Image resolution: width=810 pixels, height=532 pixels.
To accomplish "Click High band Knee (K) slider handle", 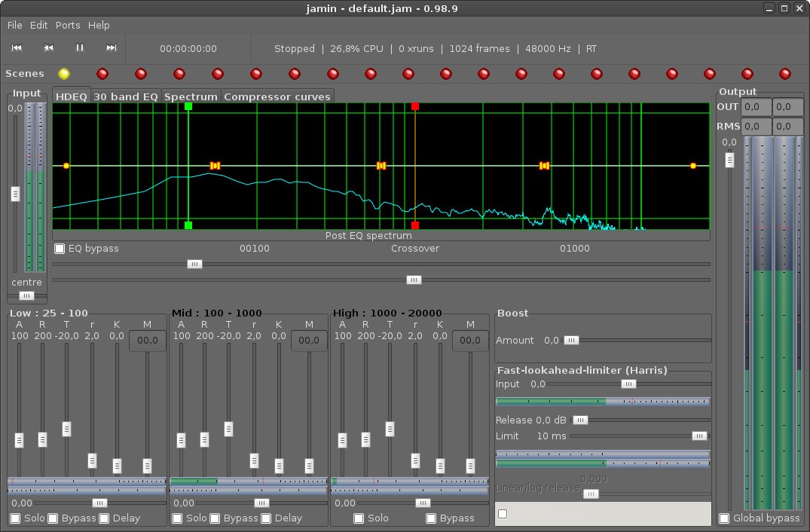I will (x=440, y=466).
